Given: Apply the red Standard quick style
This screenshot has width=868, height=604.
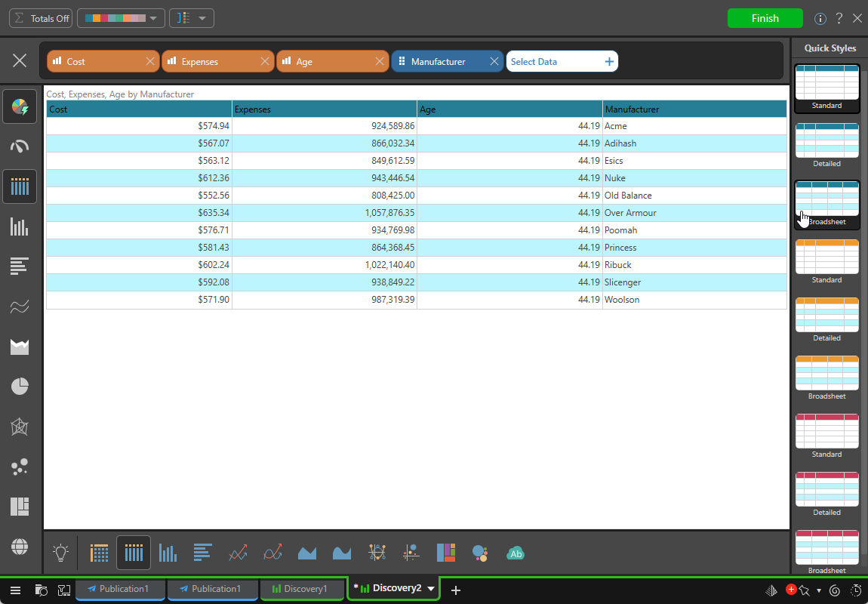Looking at the screenshot, I should (x=827, y=437).
